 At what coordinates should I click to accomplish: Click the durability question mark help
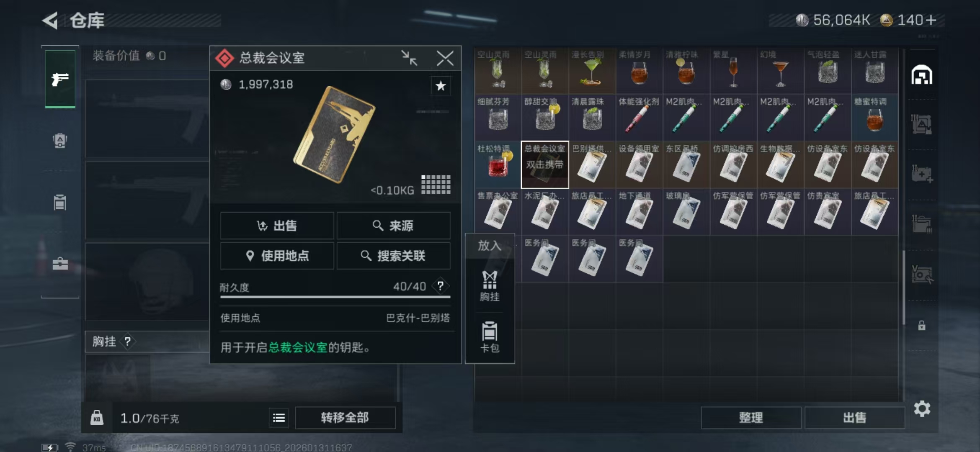(440, 286)
